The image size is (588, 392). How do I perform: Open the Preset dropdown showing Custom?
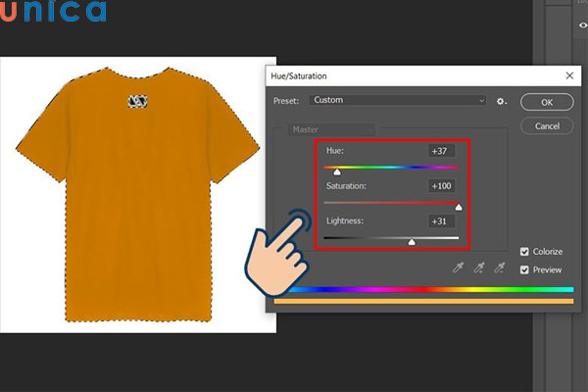point(398,100)
